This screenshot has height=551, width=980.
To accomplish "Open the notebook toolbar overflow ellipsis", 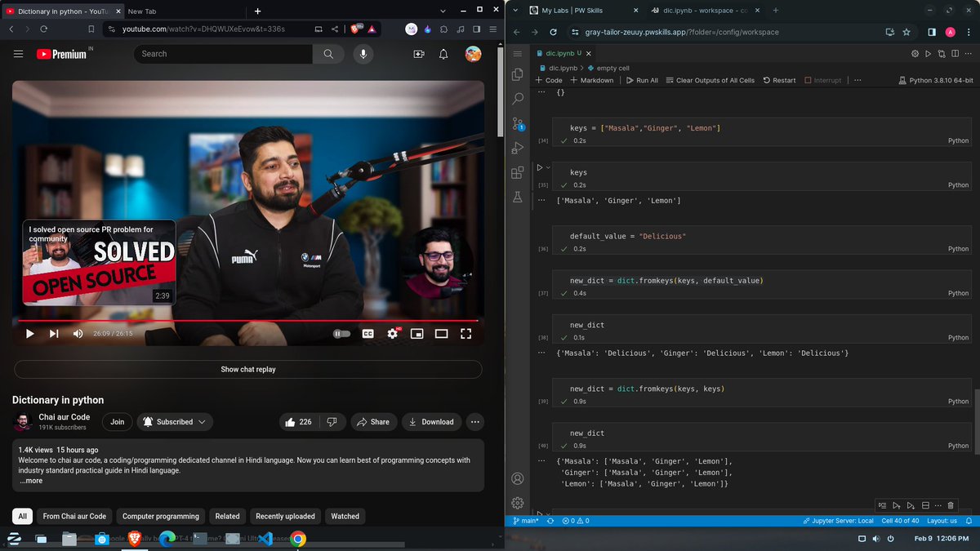I will [858, 80].
